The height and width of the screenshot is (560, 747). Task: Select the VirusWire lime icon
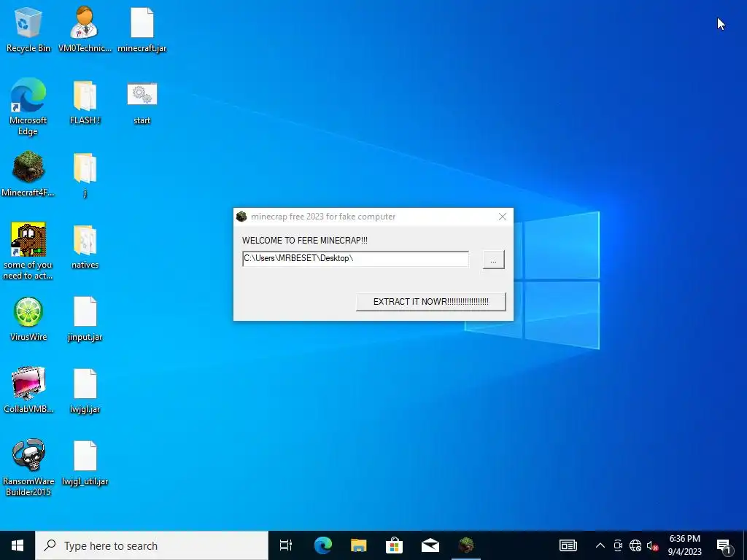point(28,319)
